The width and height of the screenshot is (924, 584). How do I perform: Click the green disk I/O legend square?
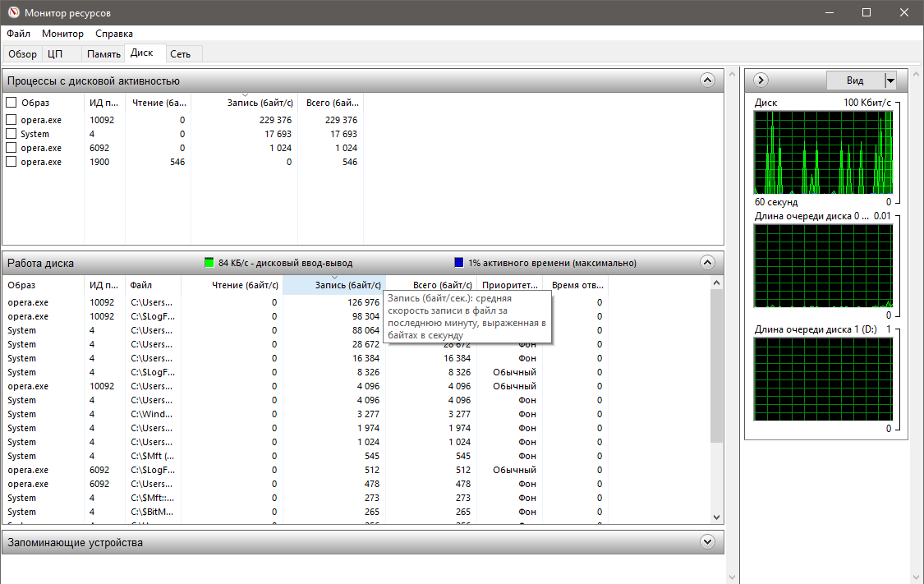[209, 263]
